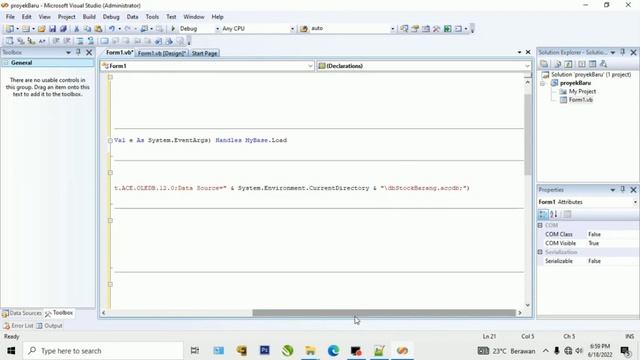
Task: Collapse the Serialization category in Properties
Action: click(x=540, y=252)
